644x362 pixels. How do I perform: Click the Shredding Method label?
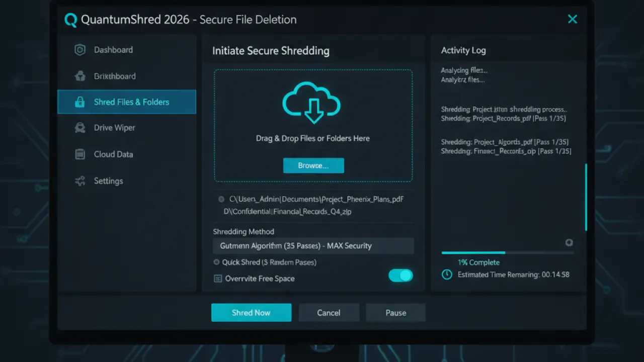(x=244, y=232)
